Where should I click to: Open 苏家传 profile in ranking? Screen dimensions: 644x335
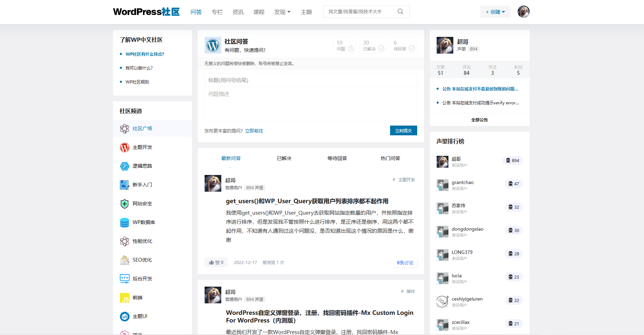pos(459,206)
